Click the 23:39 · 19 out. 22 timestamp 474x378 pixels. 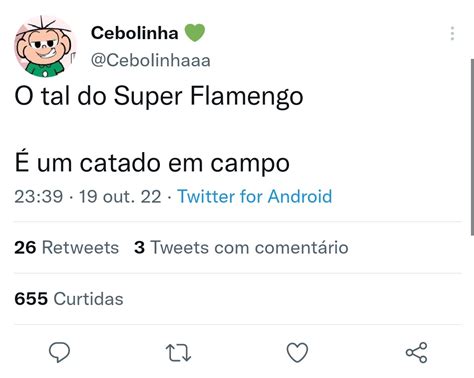pos(88,196)
